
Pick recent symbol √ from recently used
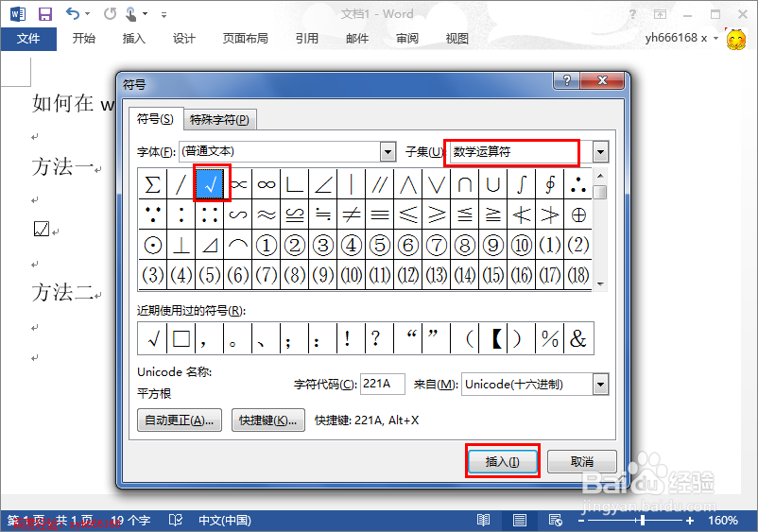click(153, 338)
